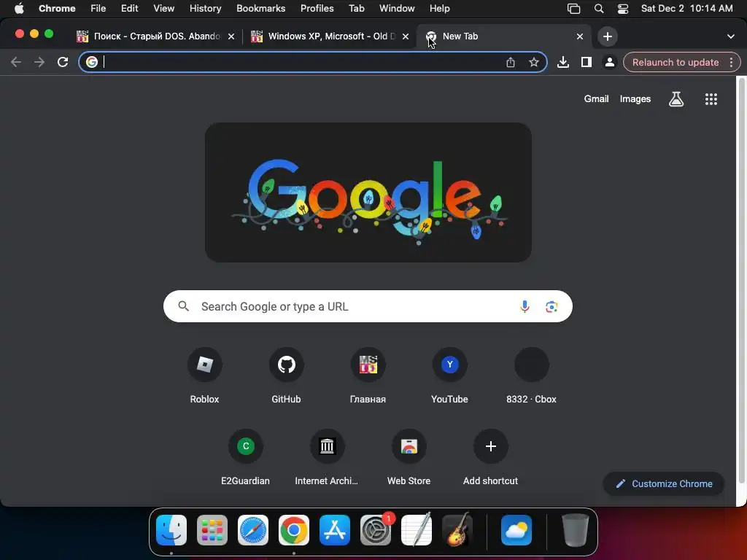Open the Window menu
The image size is (747, 560).
click(397, 9)
